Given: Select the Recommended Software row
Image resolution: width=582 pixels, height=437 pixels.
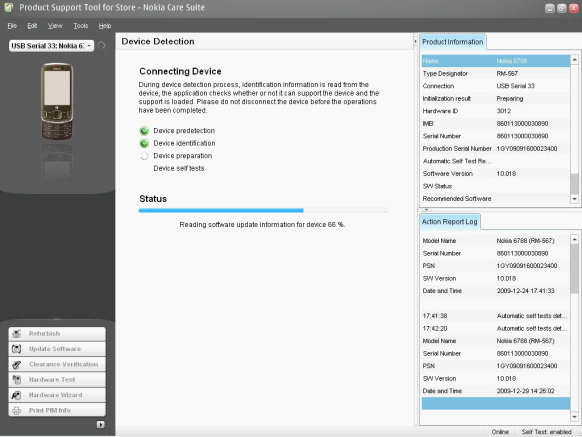Looking at the screenshot, I should [496, 199].
